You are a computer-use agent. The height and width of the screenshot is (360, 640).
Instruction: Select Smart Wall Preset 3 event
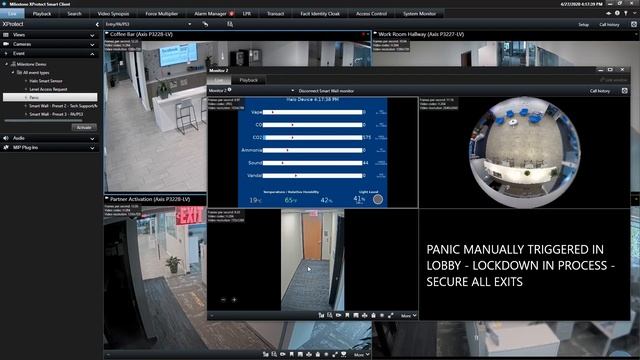point(56,114)
